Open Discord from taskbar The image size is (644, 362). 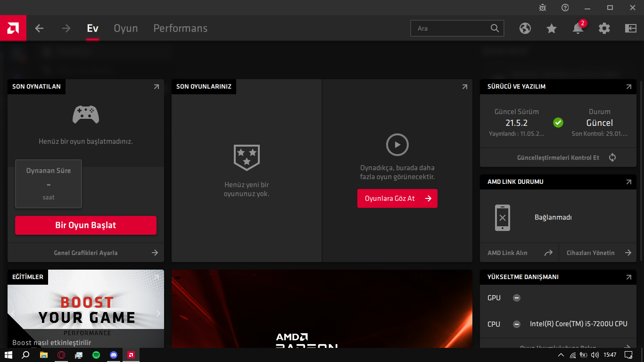pos(113,355)
